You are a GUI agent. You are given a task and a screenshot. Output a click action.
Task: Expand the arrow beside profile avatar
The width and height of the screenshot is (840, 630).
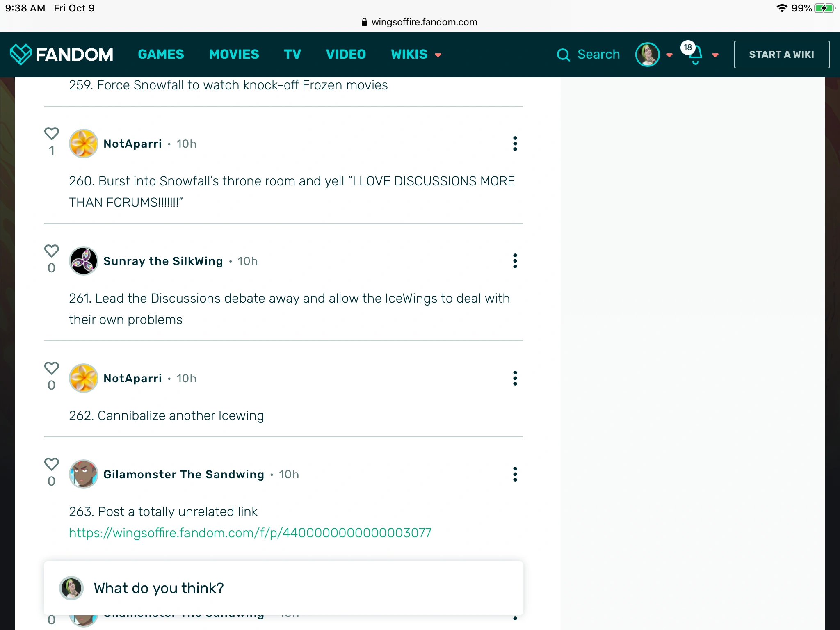pos(669,55)
